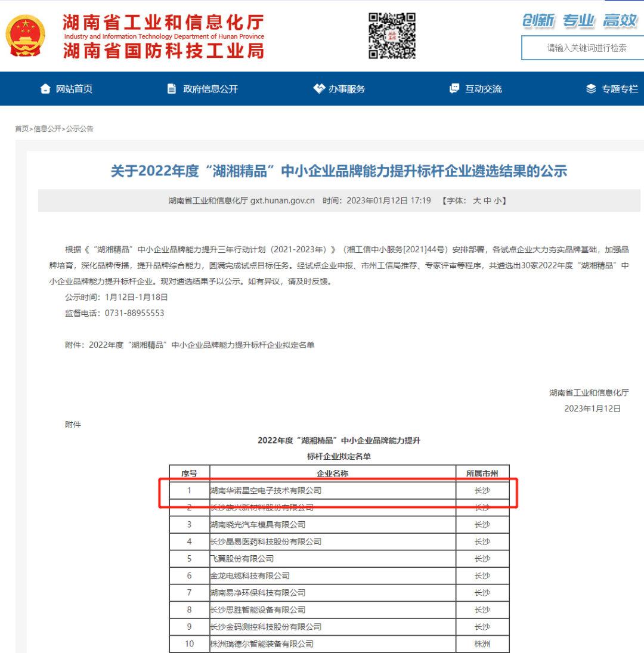Click 湖南晓光汽车模具有限公司 in the table
Image resolution: width=644 pixels, height=653 pixels.
point(258,525)
